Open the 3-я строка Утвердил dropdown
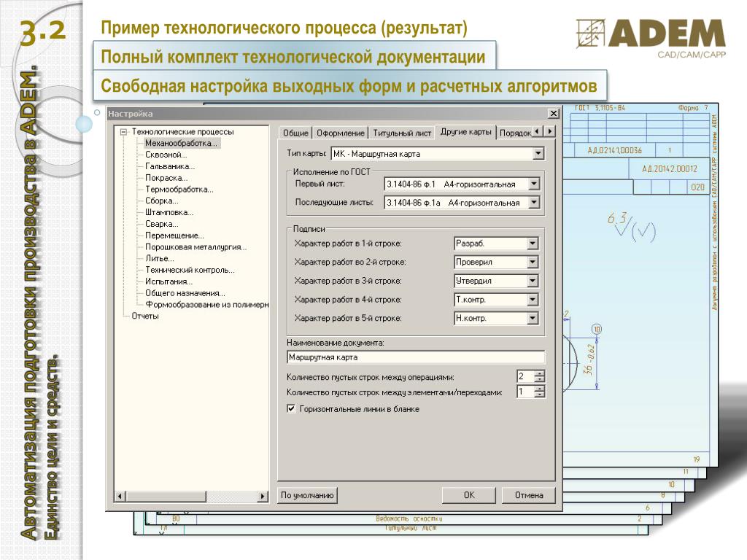The image size is (747, 560). pyautogui.click(x=533, y=281)
